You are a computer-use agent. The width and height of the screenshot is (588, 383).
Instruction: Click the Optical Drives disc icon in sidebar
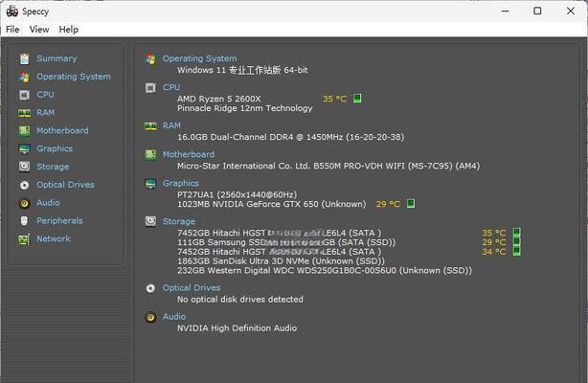click(24, 185)
